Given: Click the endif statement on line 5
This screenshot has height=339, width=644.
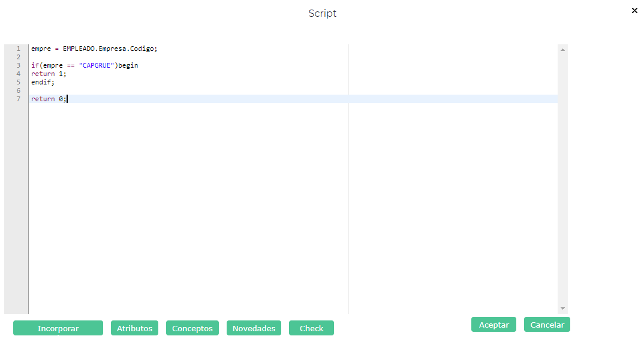Looking at the screenshot, I should pyautogui.click(x=43, y=82).
